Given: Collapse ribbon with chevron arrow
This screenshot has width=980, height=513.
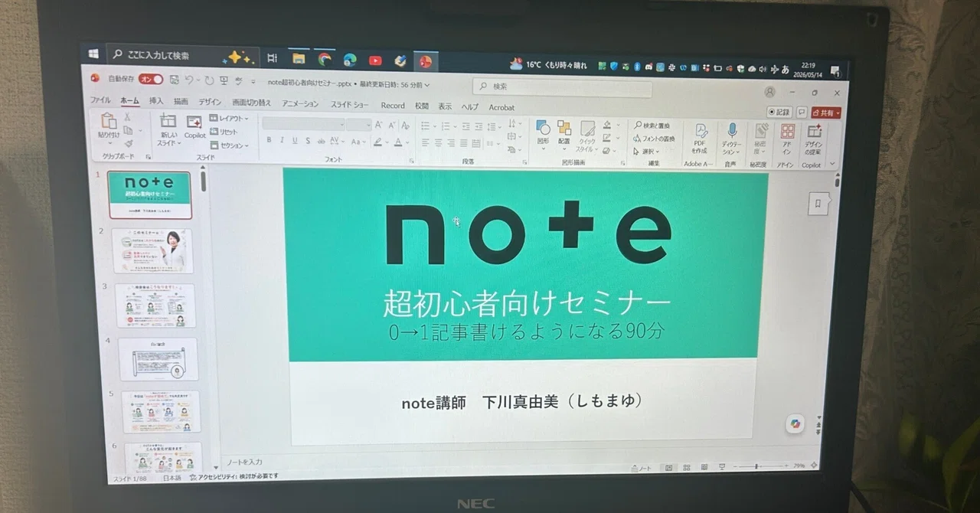Looking at the screenshot, I should pos(832,164).
